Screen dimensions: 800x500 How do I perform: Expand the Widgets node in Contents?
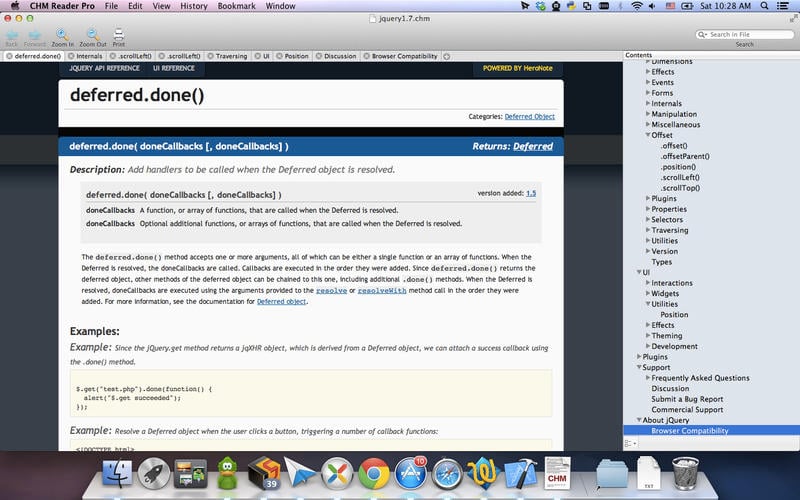(x=648, y=293)
